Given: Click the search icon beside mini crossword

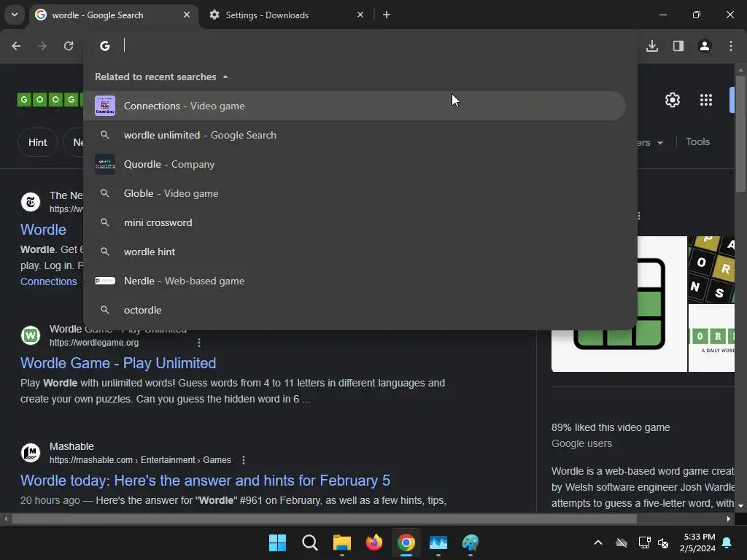Looking at the screenshot, I should pyautogui.click(x=105, y=222).
